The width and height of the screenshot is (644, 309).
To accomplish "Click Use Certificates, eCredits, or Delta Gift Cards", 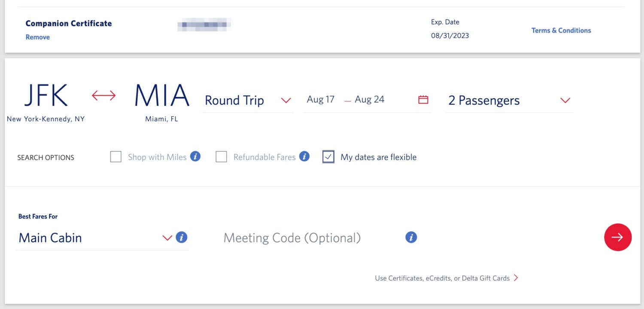I will pos(442,278).
